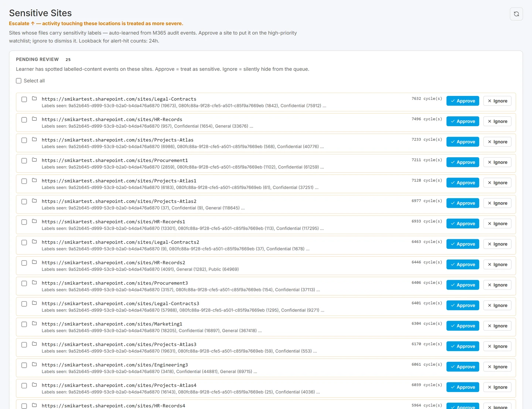Click the Procurement3 site URL text

(115, 283)
